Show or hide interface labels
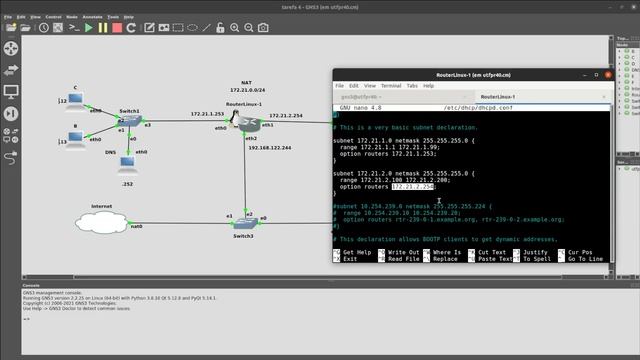Screen dimensions: 640x360 (x=58, y=27)
